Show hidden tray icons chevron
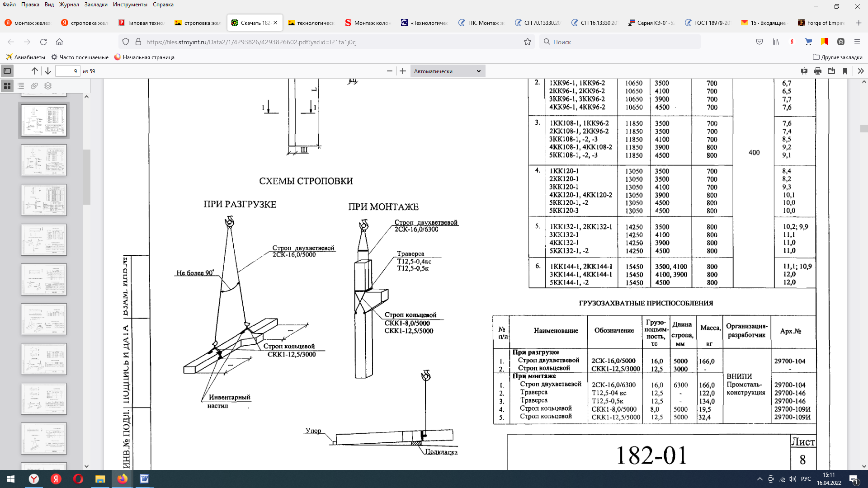The width and height of the screenshot is (868, 488). pyautogui.click(x=759, y=479)
